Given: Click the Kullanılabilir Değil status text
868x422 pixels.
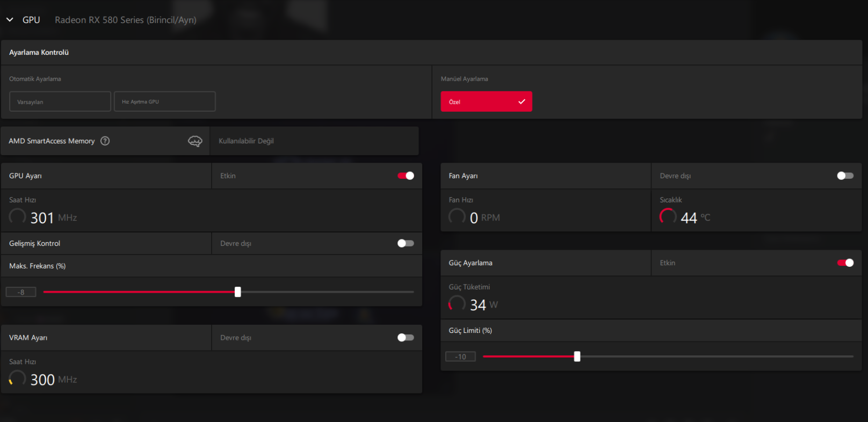Looking at the screenshot, I should click(x=246, y=141).
